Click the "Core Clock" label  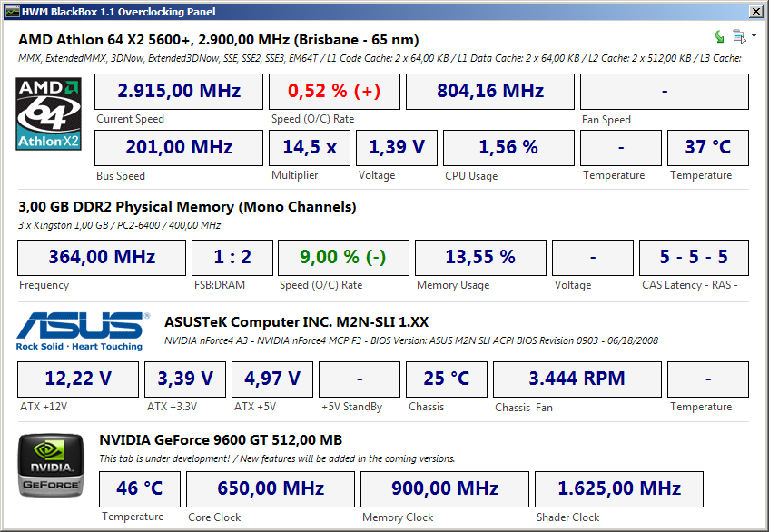(x=214, y=517)
